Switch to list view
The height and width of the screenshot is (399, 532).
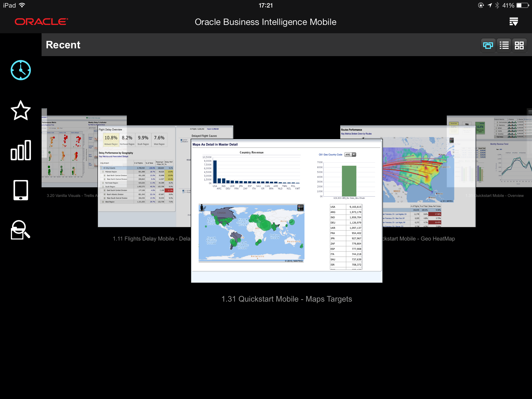(504, 45)
